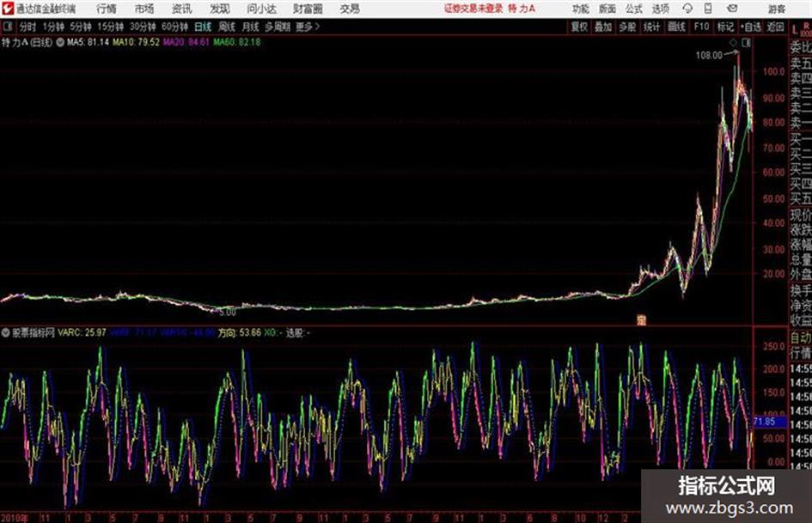Click the 画线 drawing tool button
This screenshot has height=523, width=812.
point(676,27)
